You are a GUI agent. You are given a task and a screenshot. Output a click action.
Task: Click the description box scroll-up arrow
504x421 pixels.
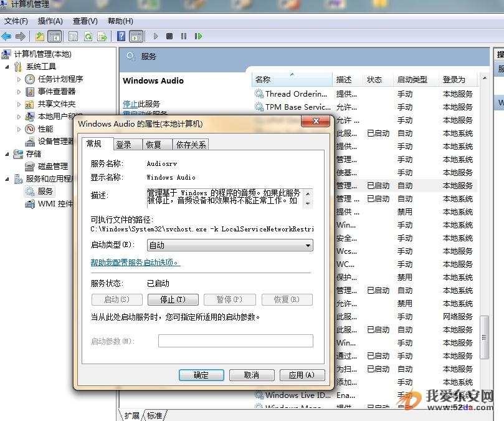308,194
